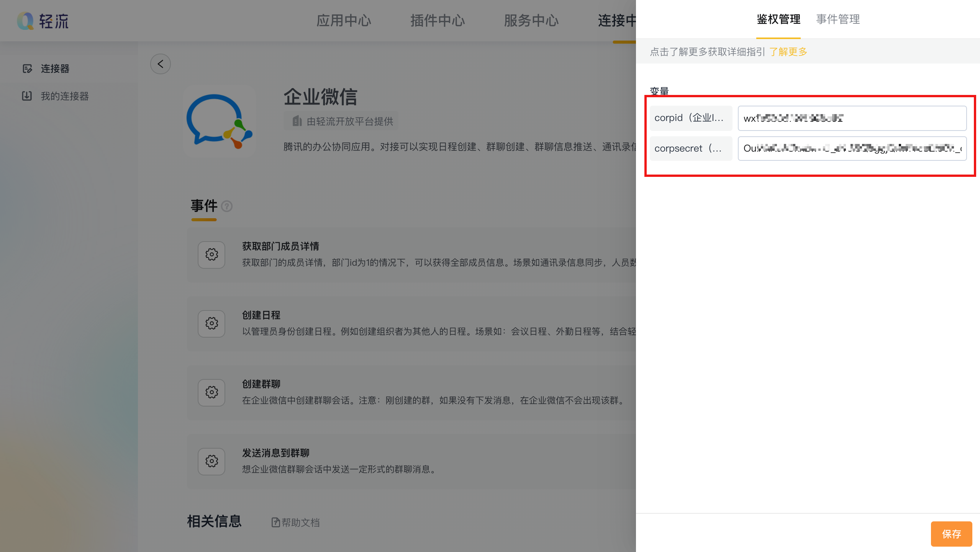Click the 创建日程 description starting 以管理员身份
The width and height of the screenshot is (980, 552).
[439, 332]
